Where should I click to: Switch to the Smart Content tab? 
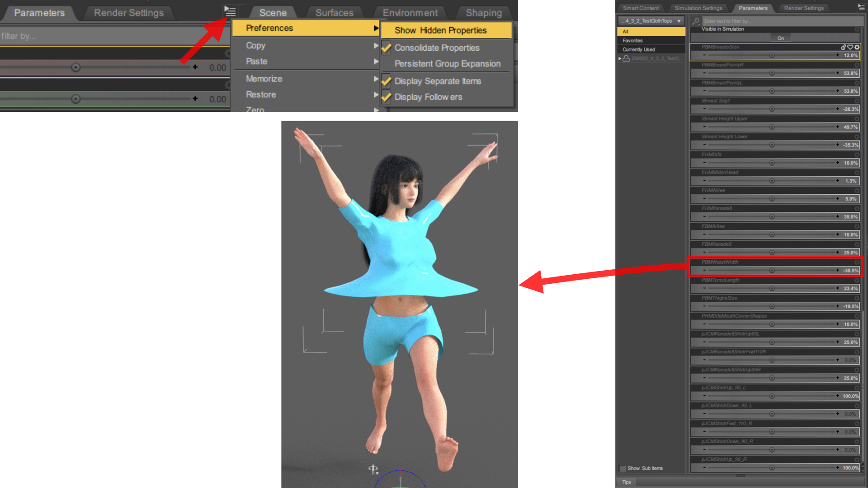pyautogui.click(x=641, y=8)
